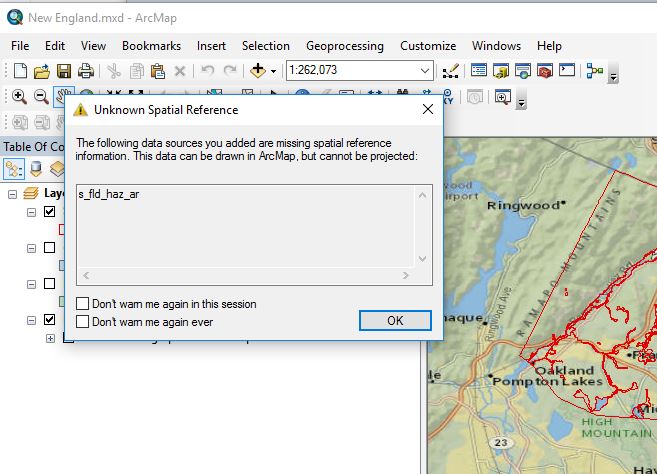
Task: Open the File menu
Action: (20, 46)
